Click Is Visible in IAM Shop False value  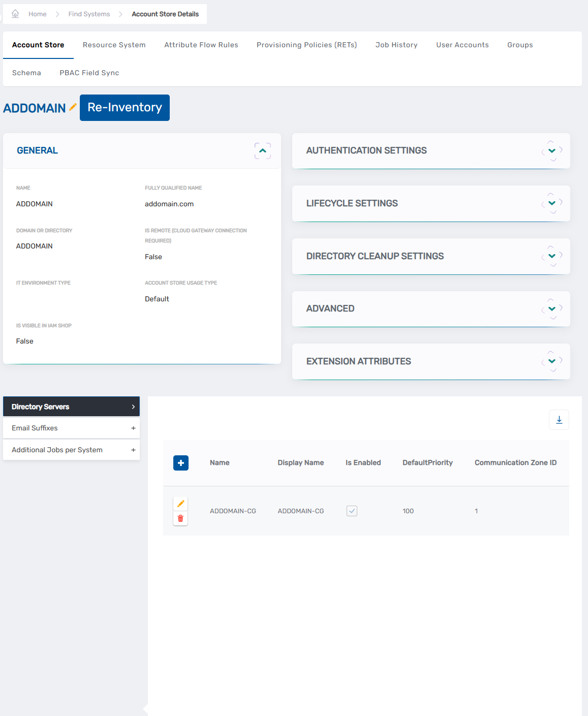tap(24, 341)
